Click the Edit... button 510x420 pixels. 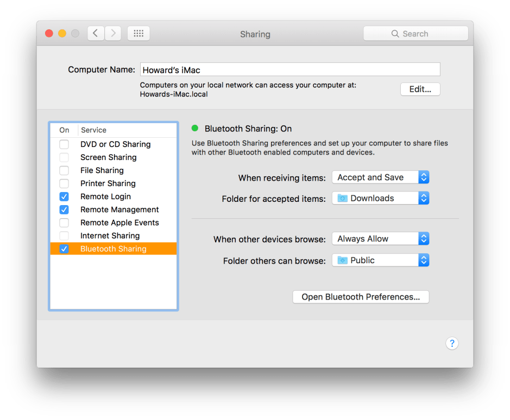point(420,90)
